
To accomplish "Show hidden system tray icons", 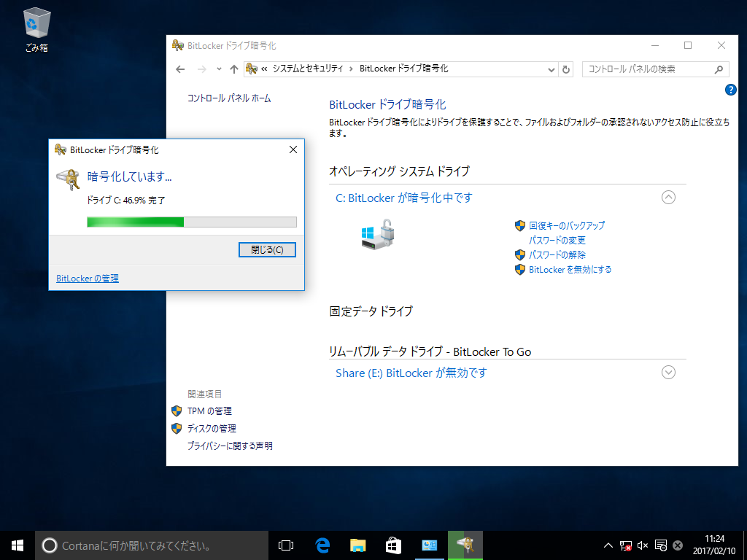I will [x=608, y=545].
